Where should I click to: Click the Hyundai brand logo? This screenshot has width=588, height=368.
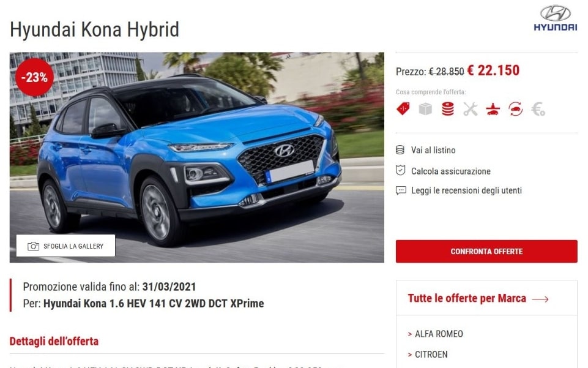[x=556, y=18]
